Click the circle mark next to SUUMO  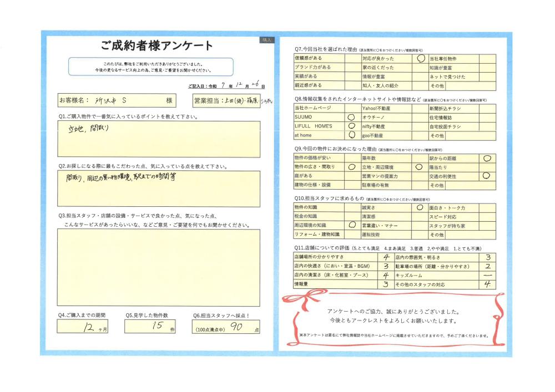coord(351,118)
